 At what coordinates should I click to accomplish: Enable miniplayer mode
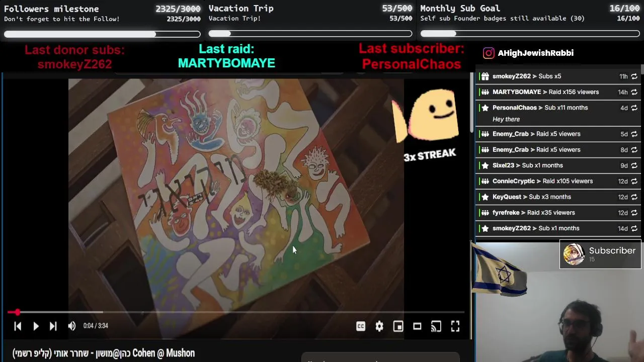tap(398, 326)
